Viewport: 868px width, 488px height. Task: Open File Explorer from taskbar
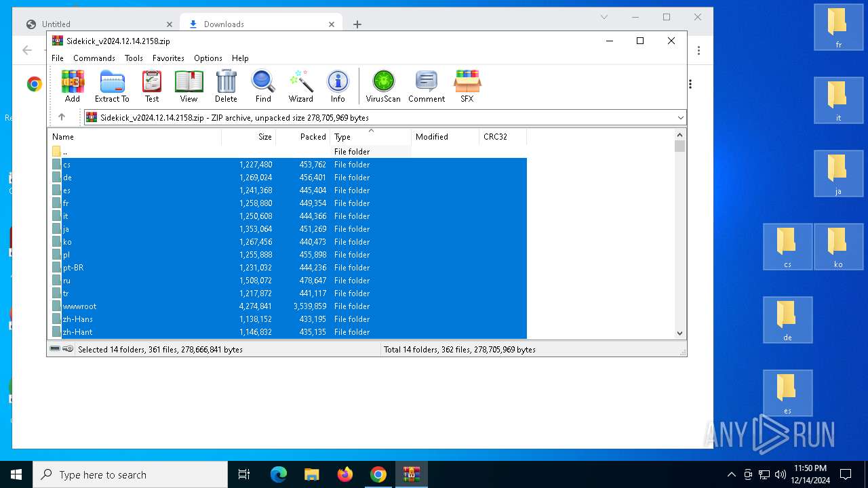312,474
